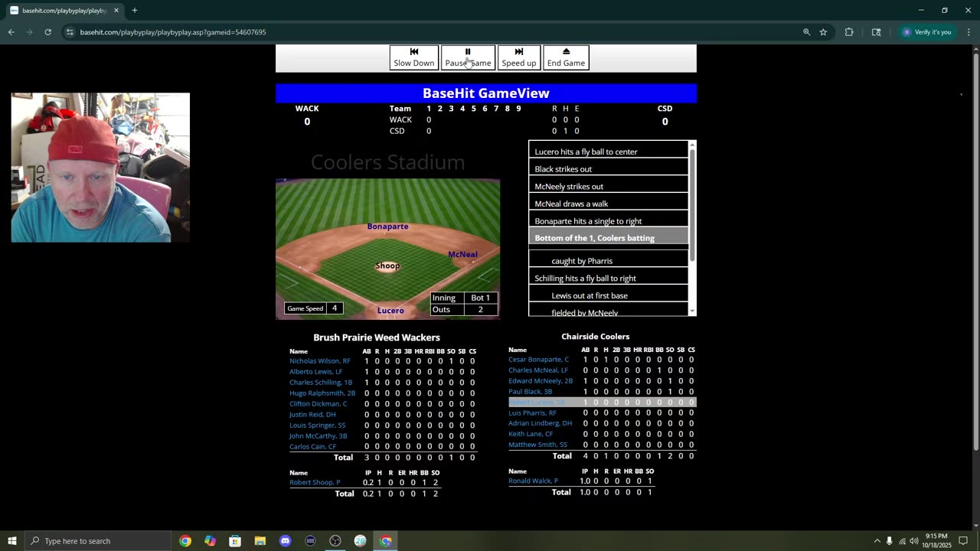Click the Verify it's you profile button
The width and height of the screenshot is (980, 551).
pyautogui.click(x=926, y=32)
